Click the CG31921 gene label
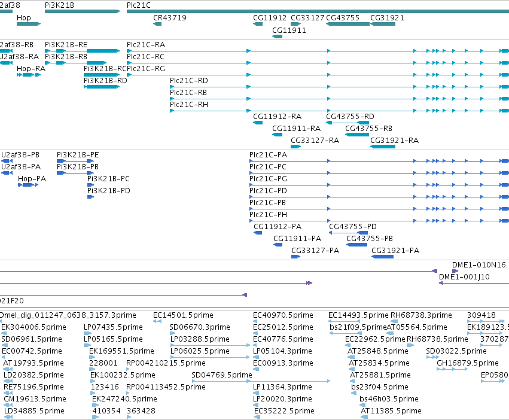509x420 pixels. pos(387,18)
